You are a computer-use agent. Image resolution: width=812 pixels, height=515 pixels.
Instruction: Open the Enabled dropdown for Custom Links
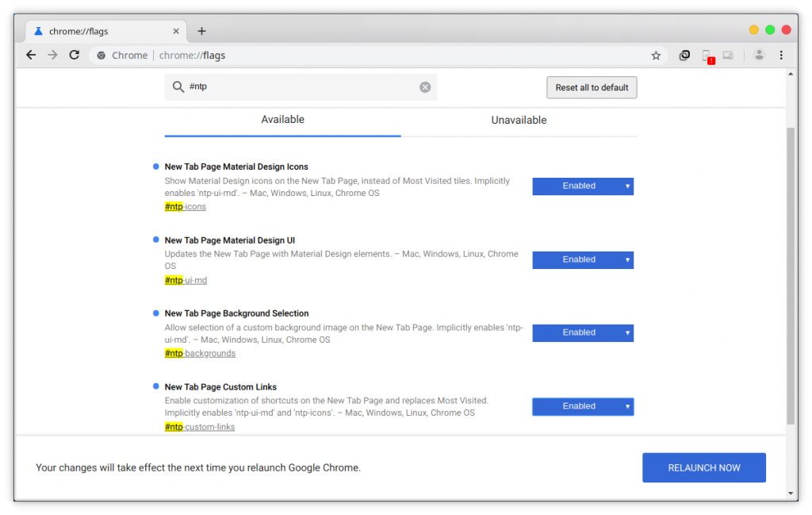tap(582, 406)
